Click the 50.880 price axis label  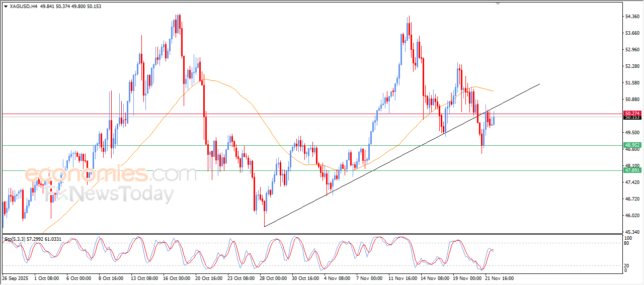pyautogui.click(x=633, y=100)
